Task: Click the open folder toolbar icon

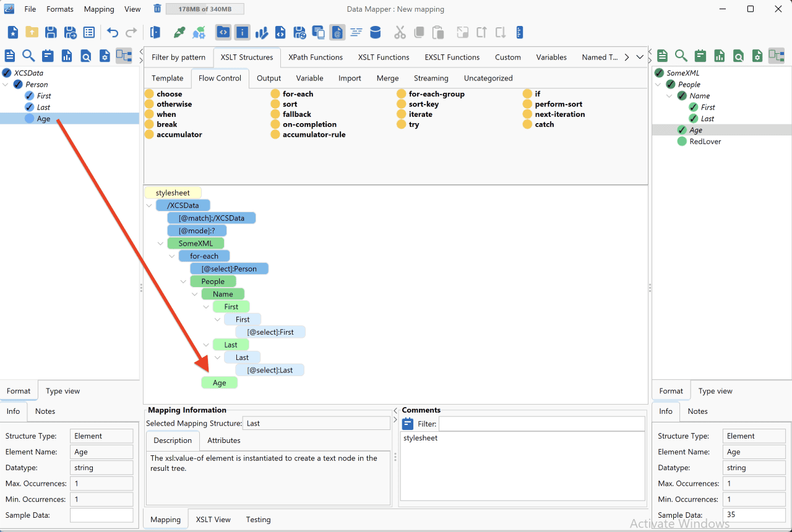Action: click(32, 32)
